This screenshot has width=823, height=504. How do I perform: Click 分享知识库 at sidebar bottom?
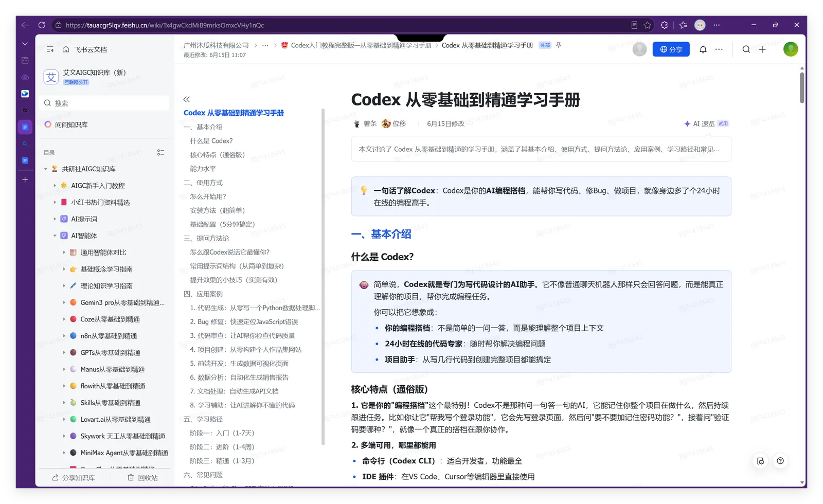pos(73,478)
